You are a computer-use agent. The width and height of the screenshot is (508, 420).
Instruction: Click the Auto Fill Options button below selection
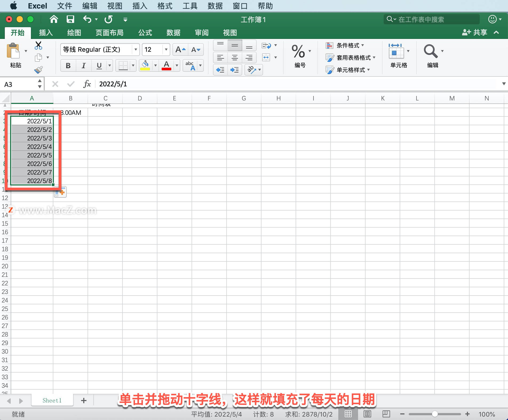tap(60, 192)
